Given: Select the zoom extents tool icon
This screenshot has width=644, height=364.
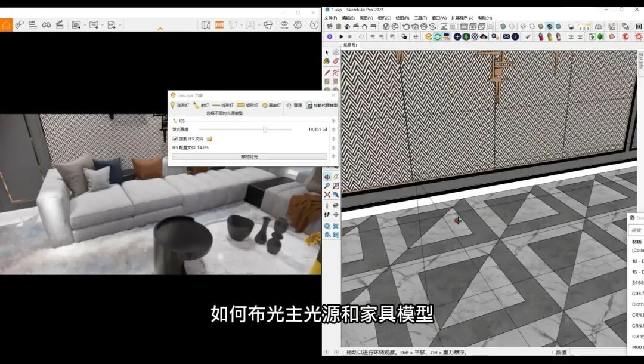Looking at the screenshot, I should (327, 195).
